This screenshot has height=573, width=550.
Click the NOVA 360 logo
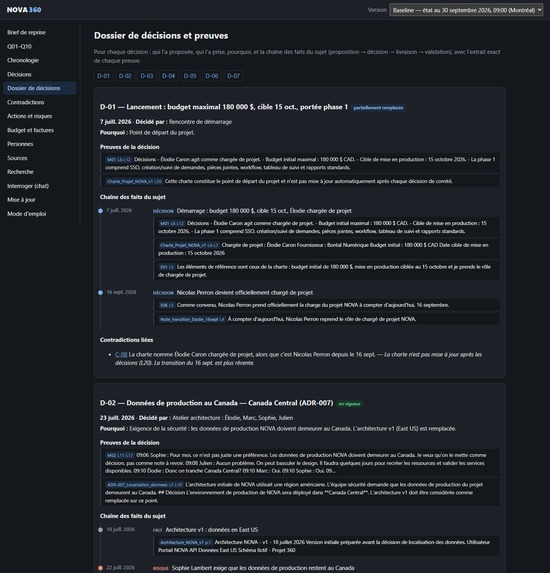click(x=24, y=10)
